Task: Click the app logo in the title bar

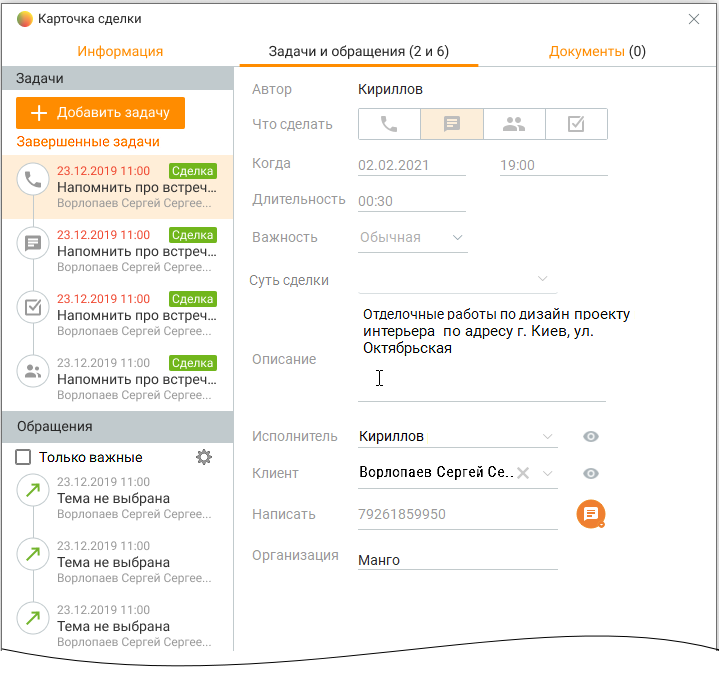Action: pos(25,19)
